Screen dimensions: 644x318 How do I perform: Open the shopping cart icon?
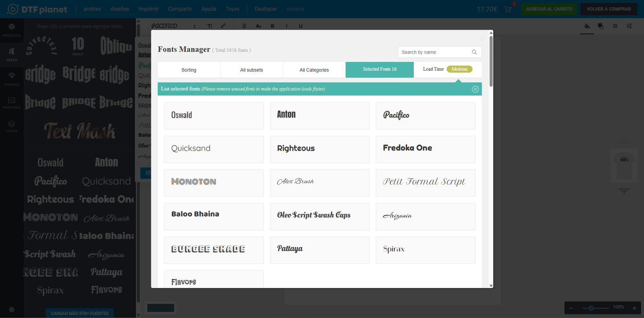[508, 9]
